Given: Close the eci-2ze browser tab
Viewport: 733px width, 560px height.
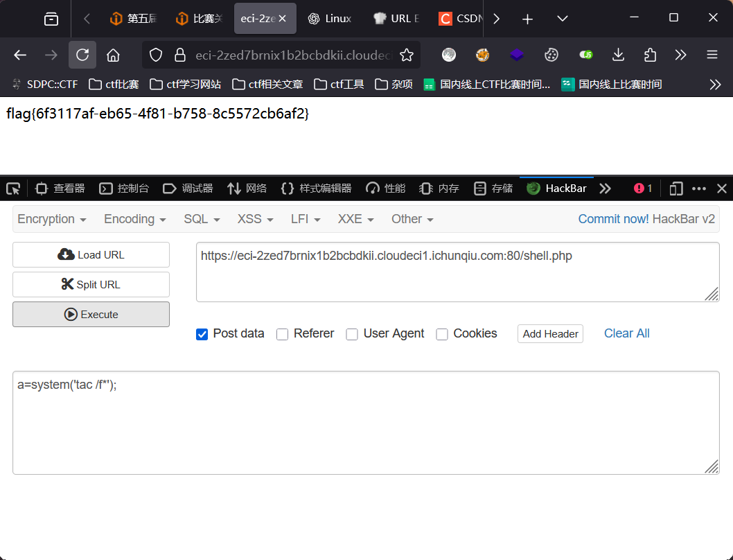Looking at the screenshot, I should click(x=283, y=19).
